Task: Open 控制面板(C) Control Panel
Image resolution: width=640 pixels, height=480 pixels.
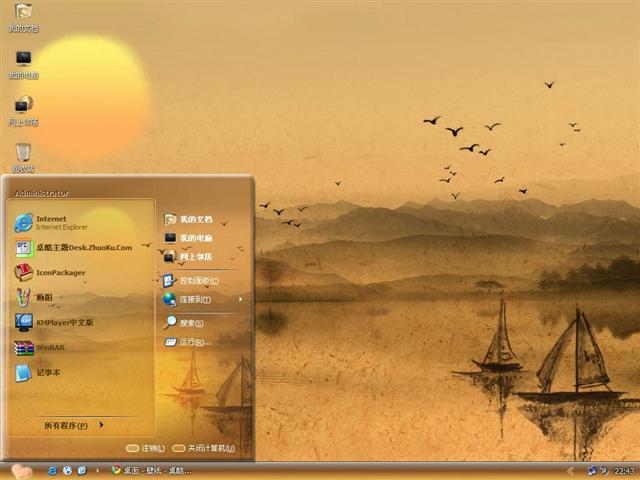Action: tap(191, 281)
